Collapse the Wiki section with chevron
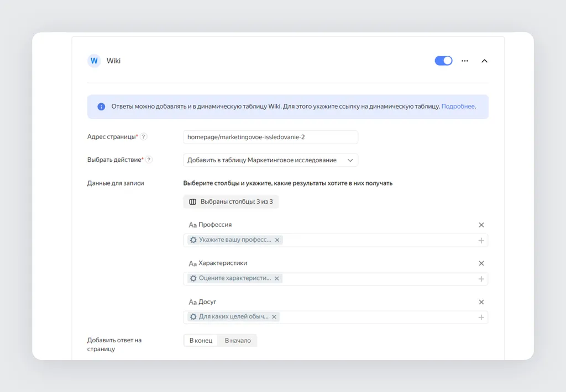The width and height of the screenshot is (566, 392). tap(484, 61)
